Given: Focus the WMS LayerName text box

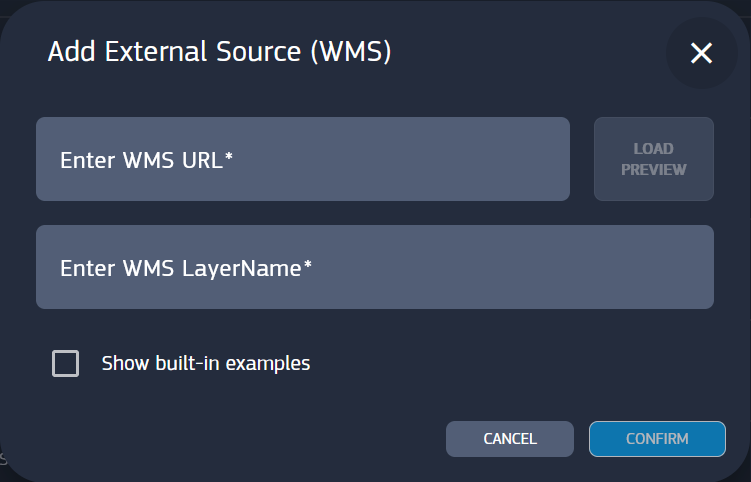Looking at the screenshot, I should coord(374,267).
